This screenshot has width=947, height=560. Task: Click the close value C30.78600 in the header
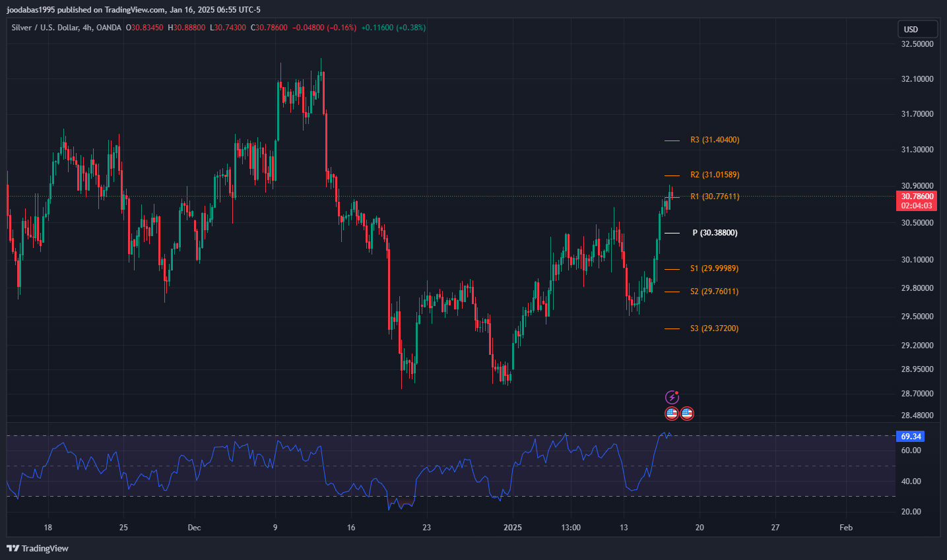[x=269, y=28]
